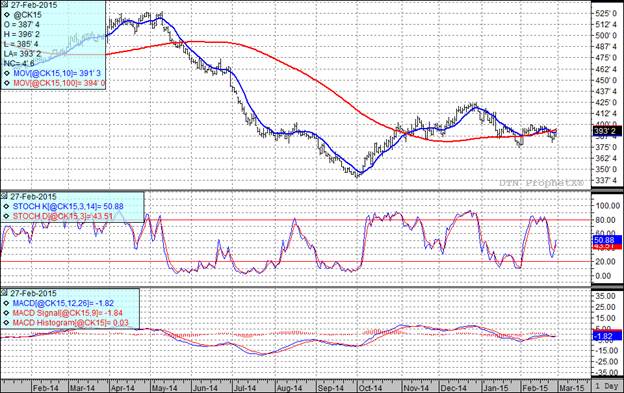Click the -25.00 MACD axis label
Viewport: 624px width, 393px height.
tap(606, 362)
